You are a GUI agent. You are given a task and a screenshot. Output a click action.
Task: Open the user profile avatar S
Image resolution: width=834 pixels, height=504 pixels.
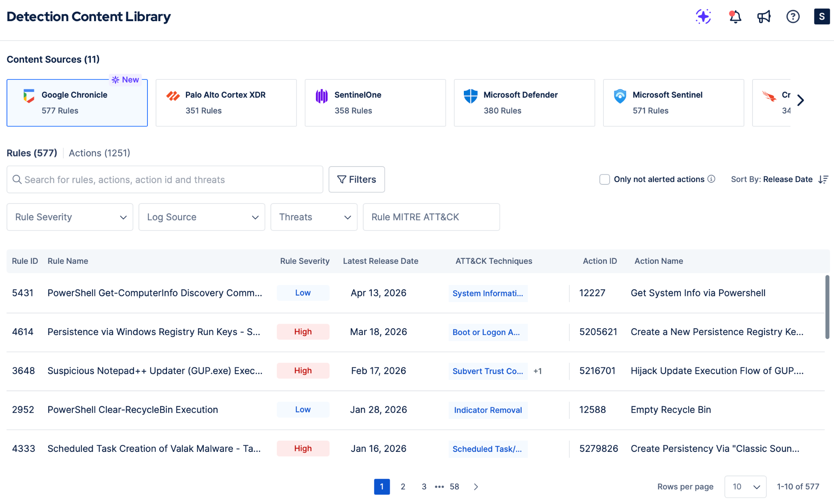822,17
